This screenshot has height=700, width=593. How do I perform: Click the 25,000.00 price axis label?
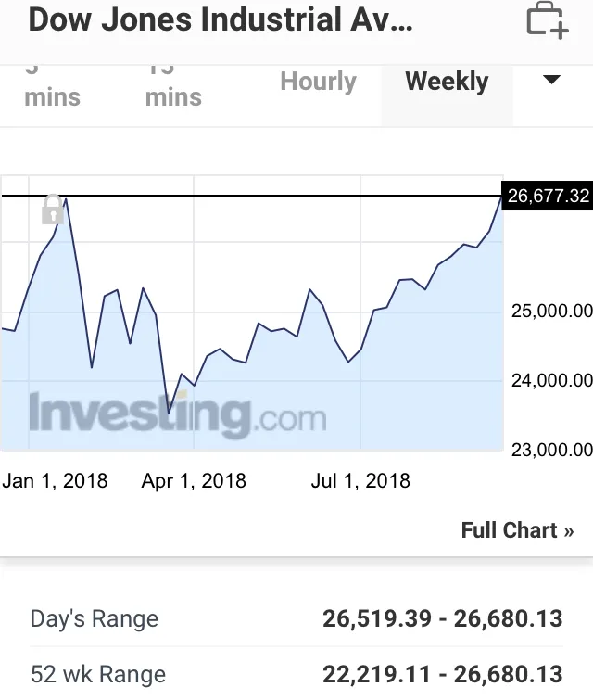pyautogui.click(x=551, y=311)
